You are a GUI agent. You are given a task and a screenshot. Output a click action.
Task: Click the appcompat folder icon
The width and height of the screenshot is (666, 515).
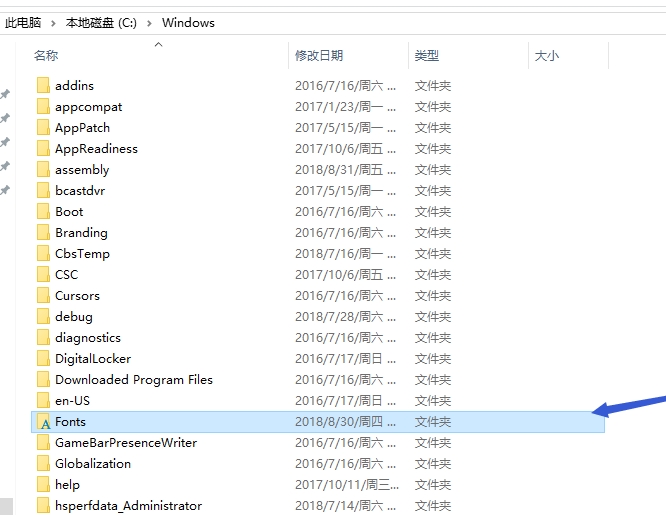click(43, 106)
